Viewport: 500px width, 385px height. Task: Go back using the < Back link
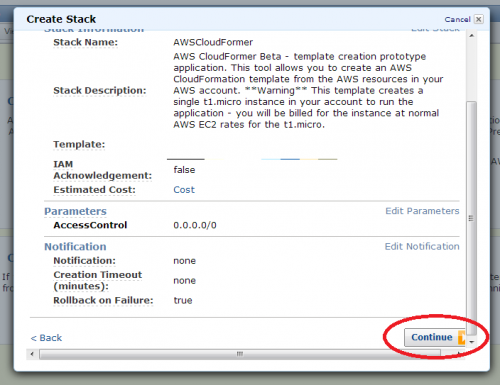pyautogui.click(x=46, y=338)
